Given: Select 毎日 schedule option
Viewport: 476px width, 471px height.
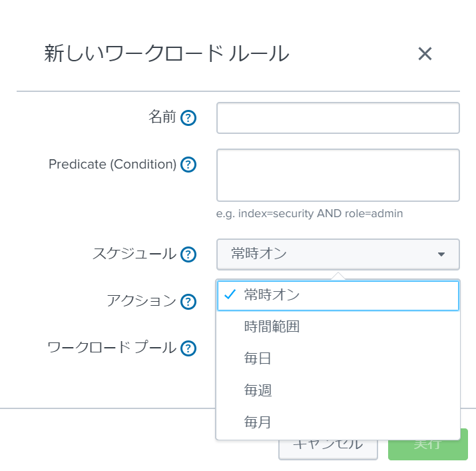Looking at the screenshot, I should [338, 358].
